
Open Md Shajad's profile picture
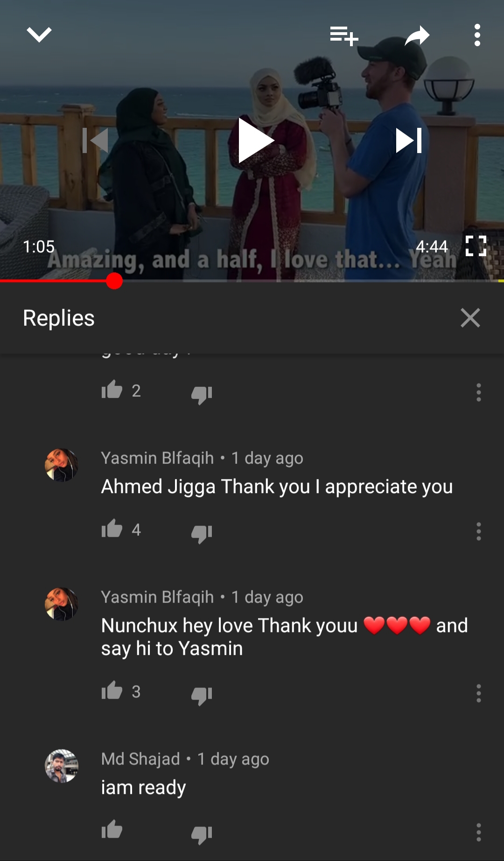point(62,766)
